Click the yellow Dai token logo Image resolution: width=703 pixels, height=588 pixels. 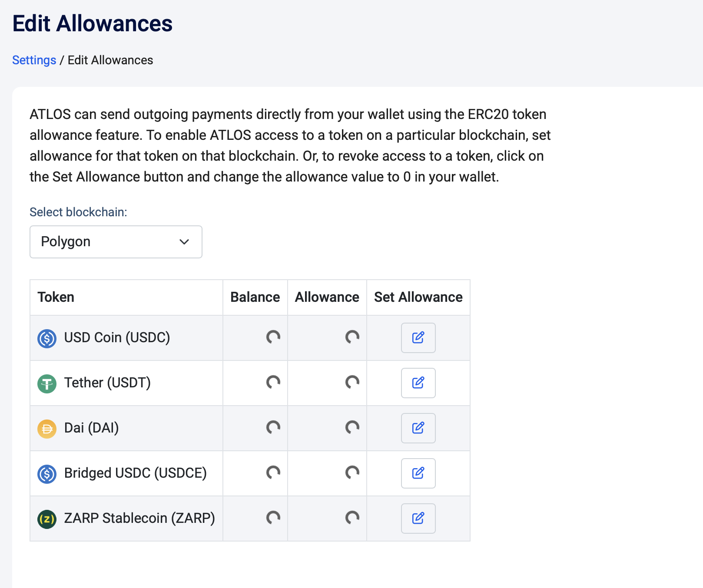[47, 429]
